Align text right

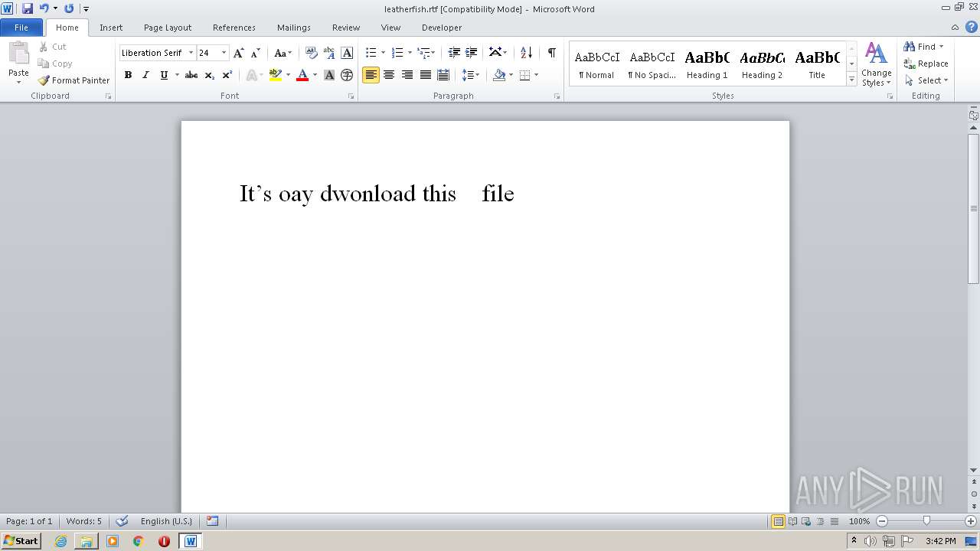(x=407, y=75)
